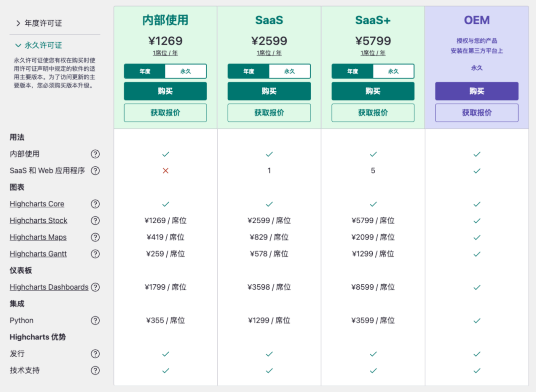Buy the SaaS+ plan

point(373,91)
